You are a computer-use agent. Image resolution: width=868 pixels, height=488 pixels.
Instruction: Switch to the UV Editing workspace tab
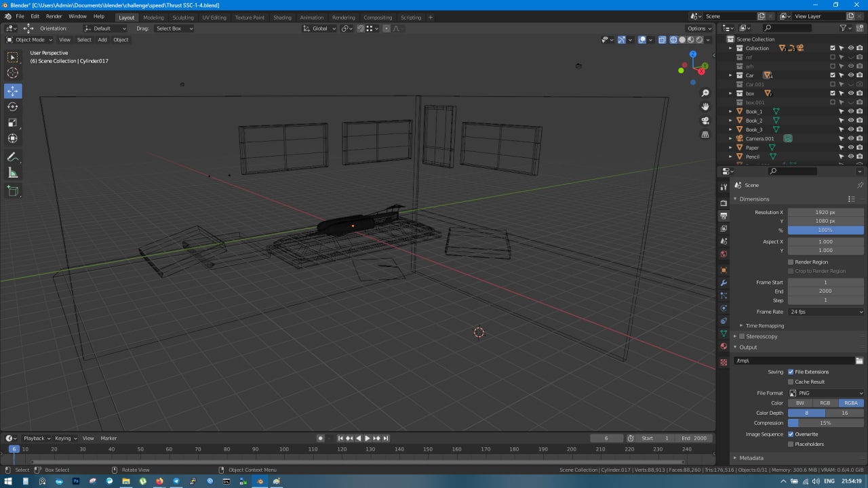tap(214, 18)
